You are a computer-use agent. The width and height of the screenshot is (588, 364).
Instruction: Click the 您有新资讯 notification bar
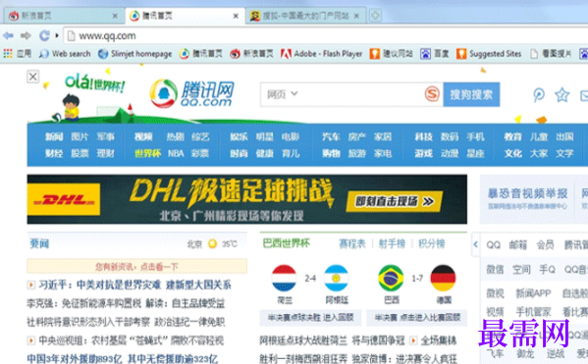[x=136, y=267]
